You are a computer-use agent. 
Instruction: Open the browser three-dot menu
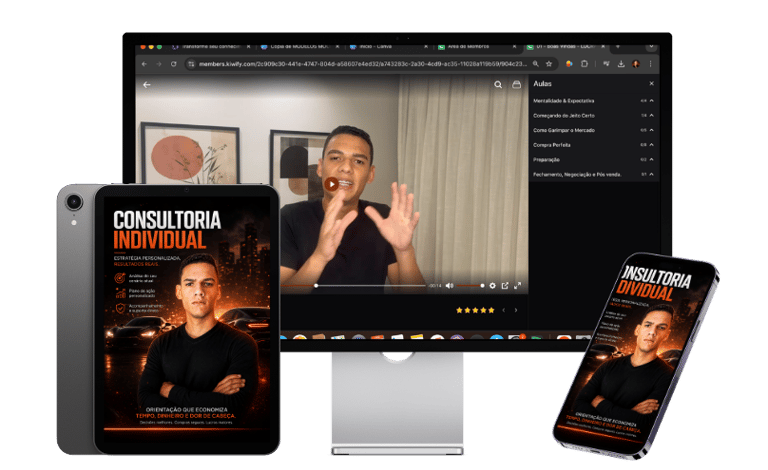pos(650,64)
